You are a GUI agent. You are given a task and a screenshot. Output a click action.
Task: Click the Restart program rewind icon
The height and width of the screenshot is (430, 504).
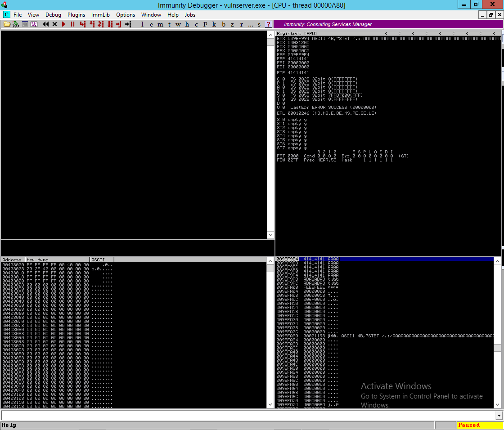coord(45,24)
